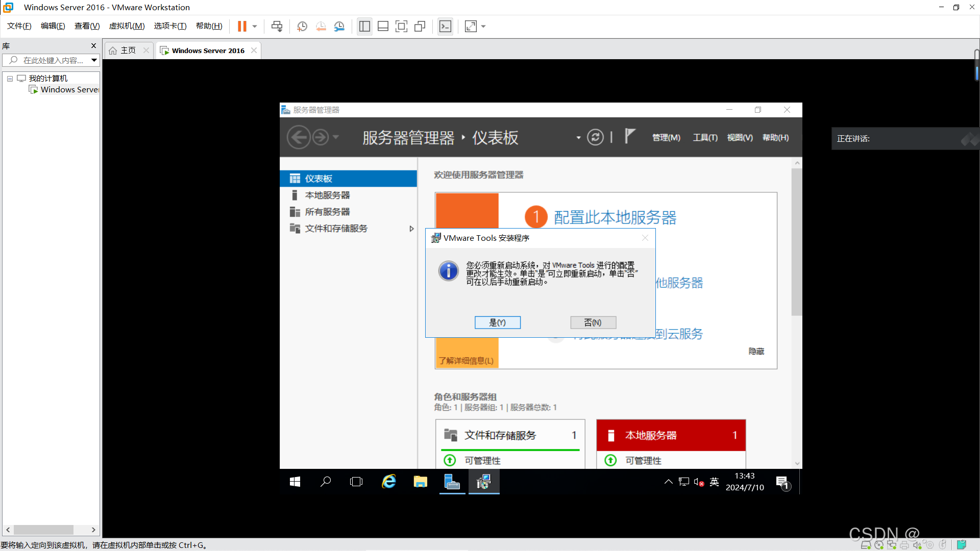Click the revert to snapshot icon

(x=321, y=26)
